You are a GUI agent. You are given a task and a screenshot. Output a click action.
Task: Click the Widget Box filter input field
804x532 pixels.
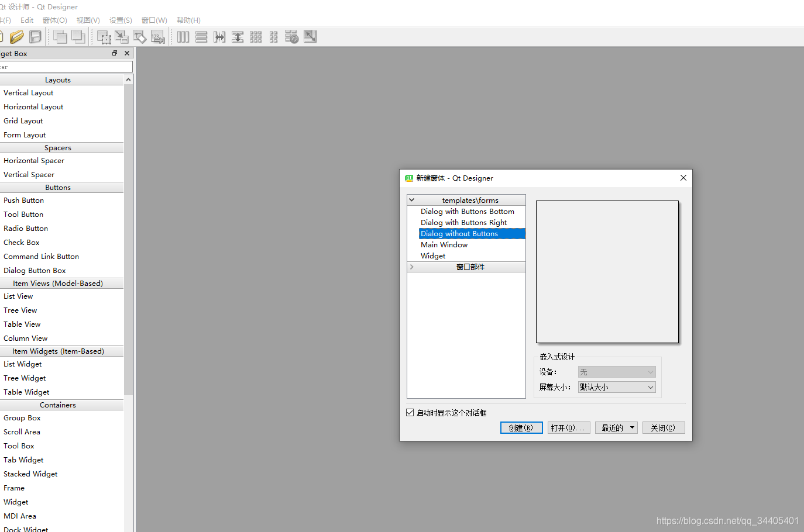click(66, 67)
